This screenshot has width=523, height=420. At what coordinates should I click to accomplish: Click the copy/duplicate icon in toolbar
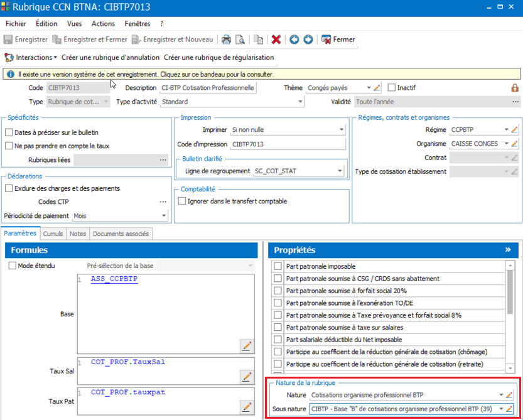point(258,40)
